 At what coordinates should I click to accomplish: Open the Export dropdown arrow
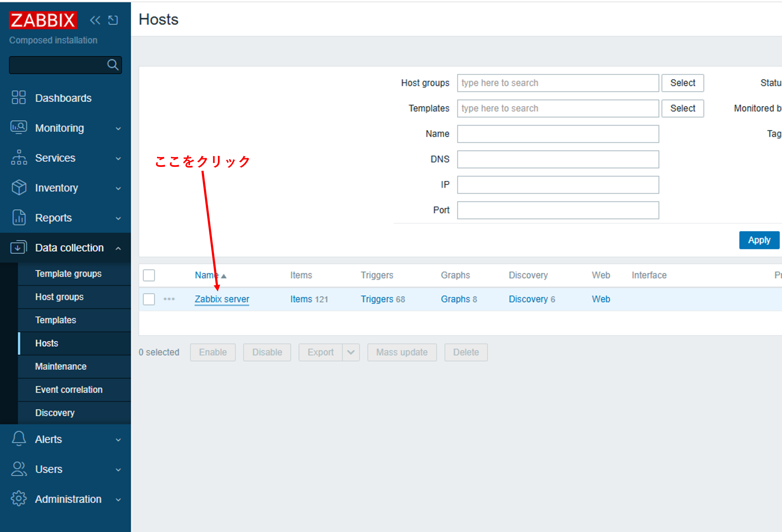(x=351, y=352)
